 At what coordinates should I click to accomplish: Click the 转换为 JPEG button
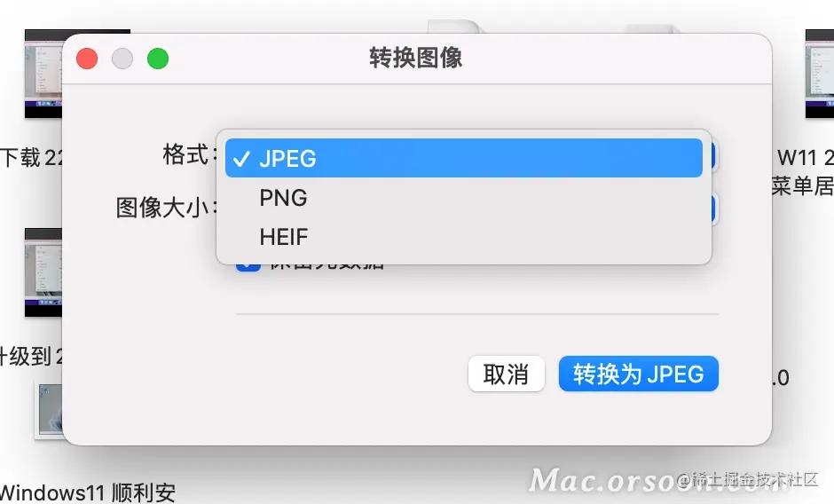pyautogui.click(x=638, y=374)
